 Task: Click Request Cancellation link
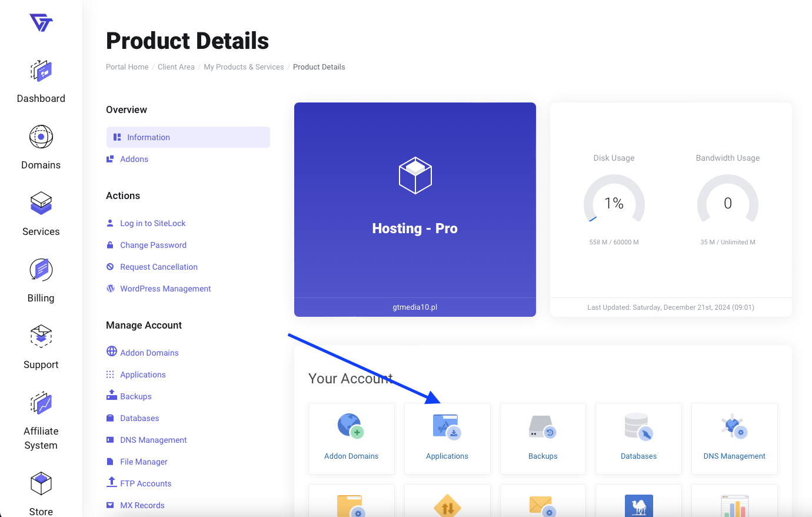pyautogui.click(x=159, y=267)
